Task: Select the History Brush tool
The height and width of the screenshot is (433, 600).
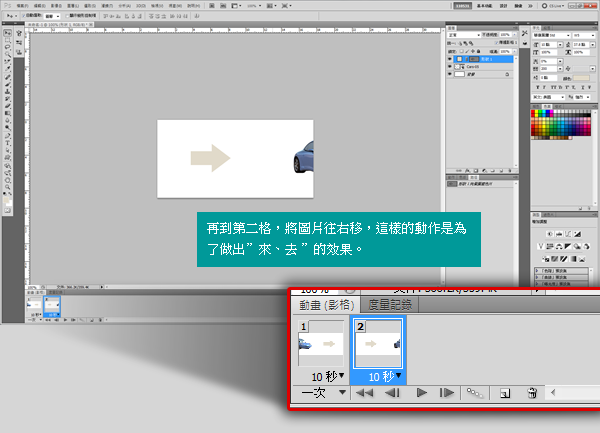Action: pyautogui.click(x=8, y=99)
